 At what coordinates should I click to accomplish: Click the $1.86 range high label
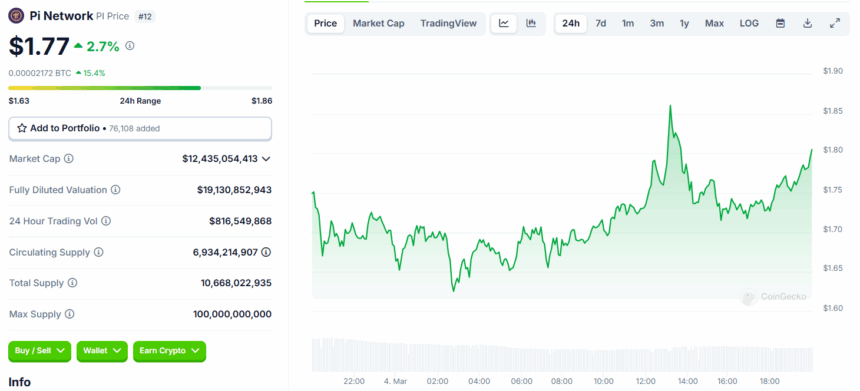tap(262, 101)
